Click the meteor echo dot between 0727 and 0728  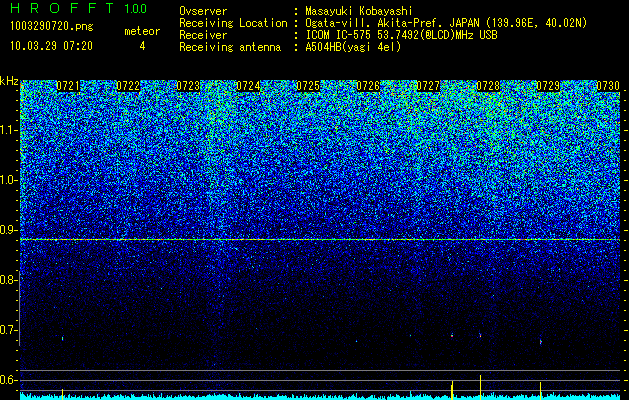pos(452,335)
